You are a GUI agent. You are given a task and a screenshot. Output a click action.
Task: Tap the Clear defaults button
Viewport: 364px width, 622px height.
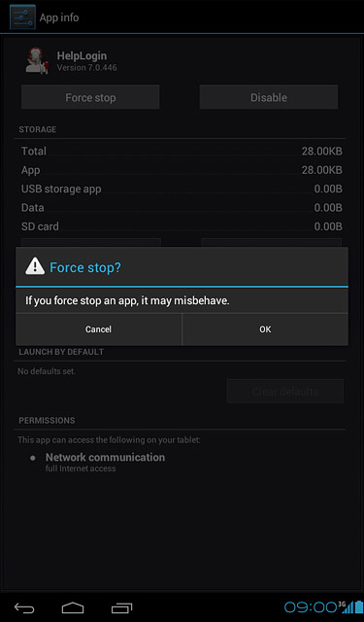click(x=285, y=392)
